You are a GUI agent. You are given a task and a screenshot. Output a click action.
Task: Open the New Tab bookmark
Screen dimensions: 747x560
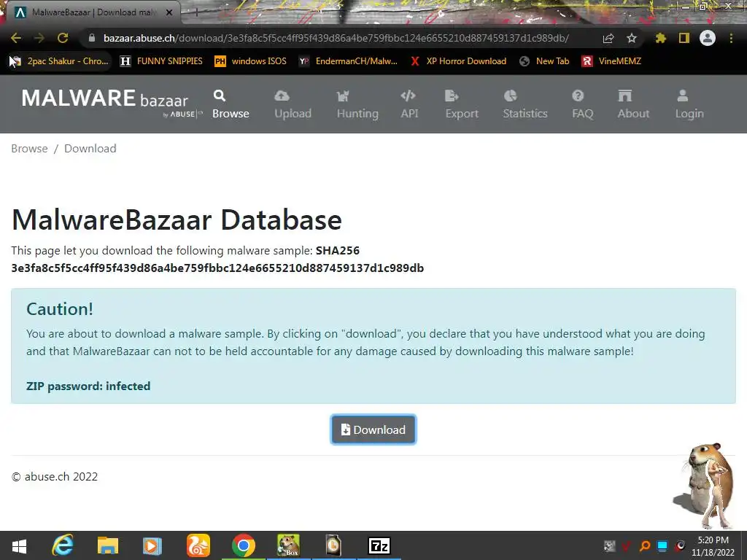(543, 61)
